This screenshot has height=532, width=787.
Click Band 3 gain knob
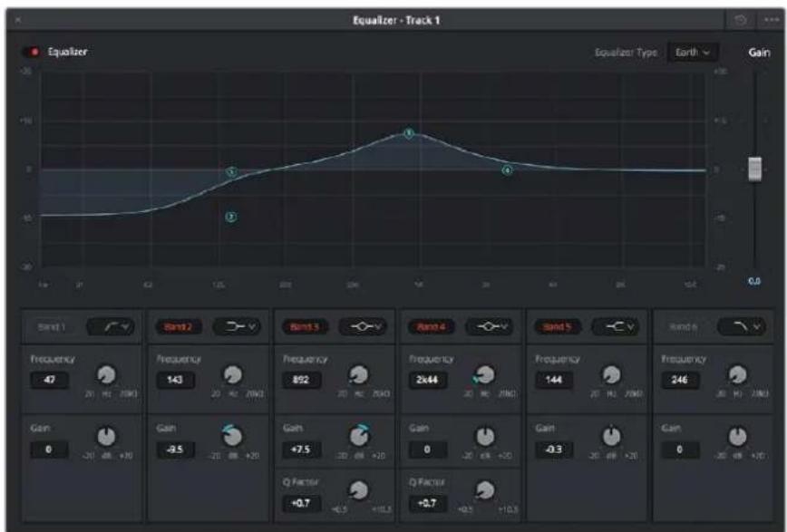[x=358, y=437]
